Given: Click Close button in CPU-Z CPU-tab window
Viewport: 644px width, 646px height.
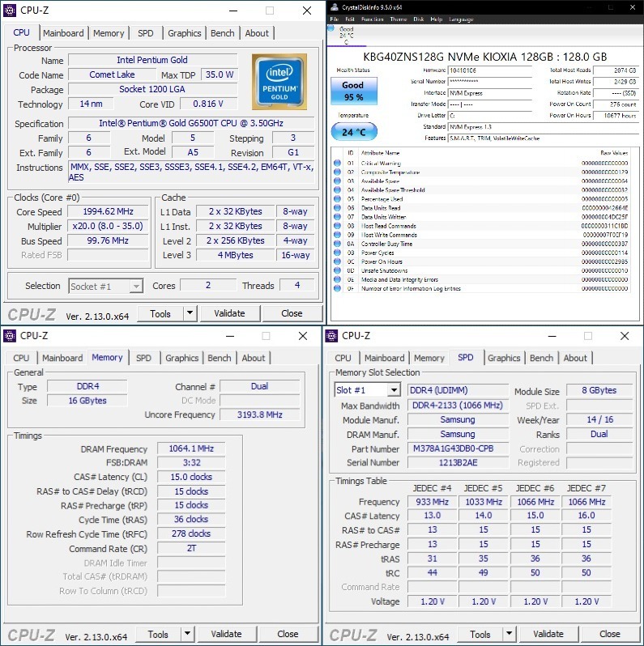Looking at the screenshot, I should coord(292,313).
